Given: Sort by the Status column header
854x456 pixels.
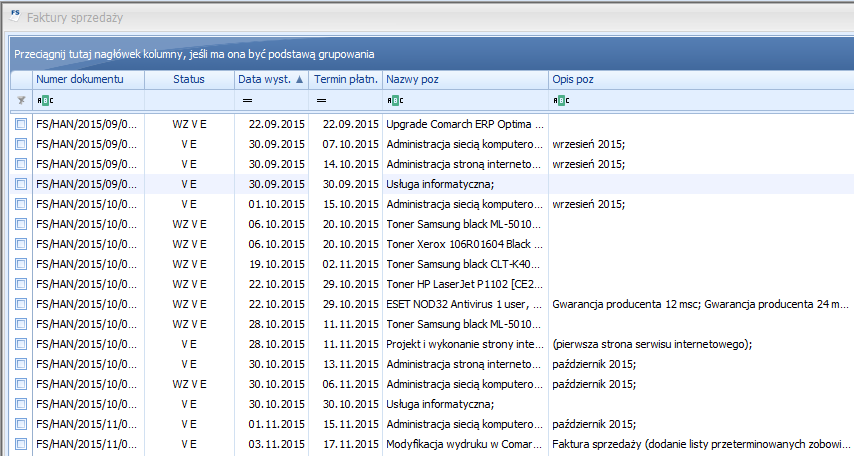Looking at the screenshot, I should 189,80.
